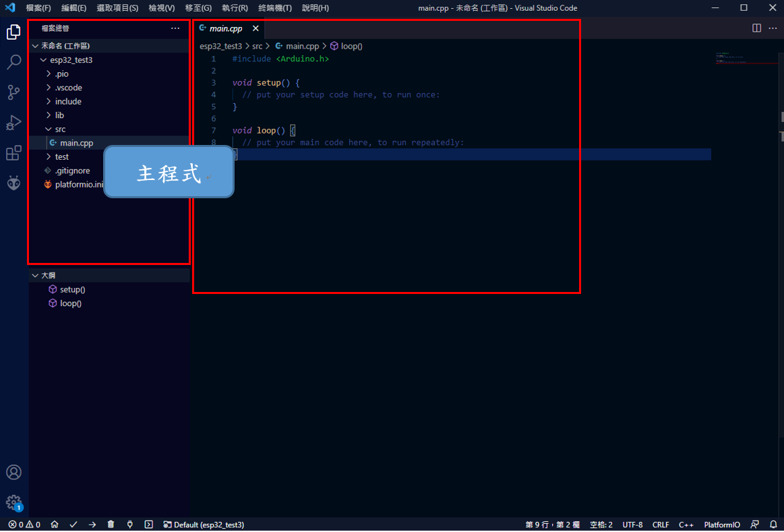
Task: Change the UTF-8 encoding
Action: pyautogui.click(x=632, y=525)
